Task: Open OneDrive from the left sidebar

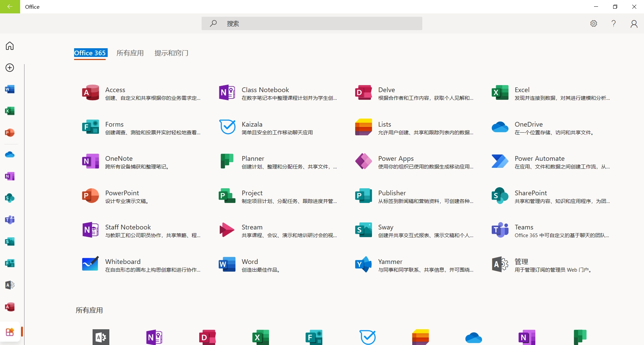Action: coord(10,154)
